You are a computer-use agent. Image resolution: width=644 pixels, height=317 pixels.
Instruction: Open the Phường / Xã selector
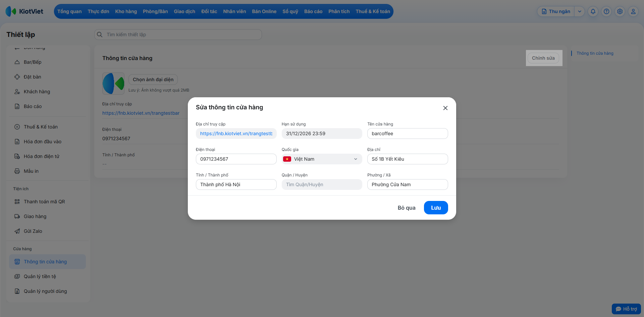click(x=408, y=184)
